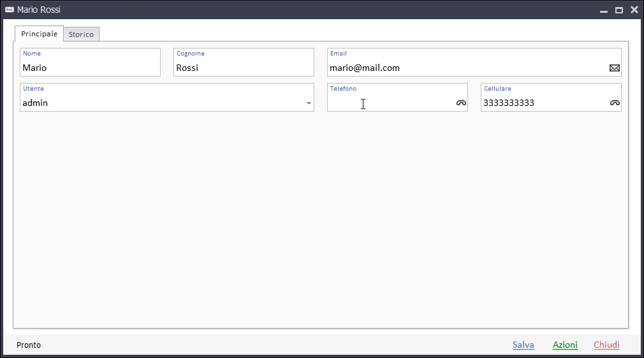Maximize the Mario Rossi window
The image size is (644, 358).
[618, 10]
